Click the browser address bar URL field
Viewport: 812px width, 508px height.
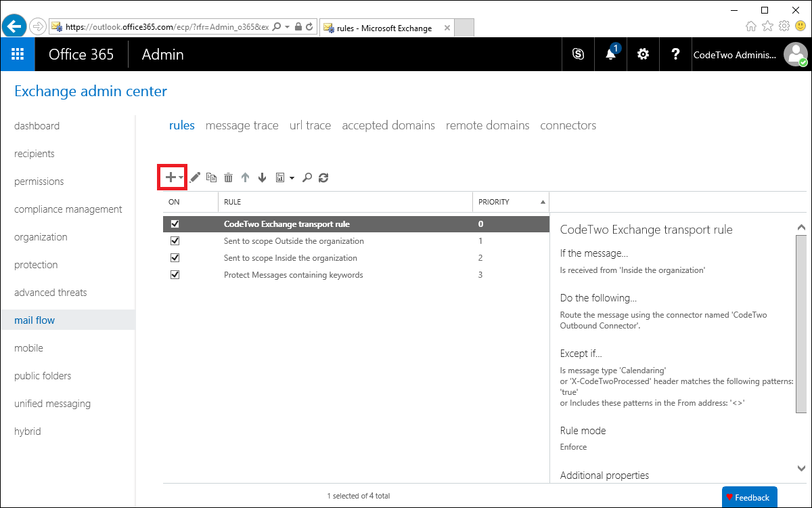(x=168, y=27)
